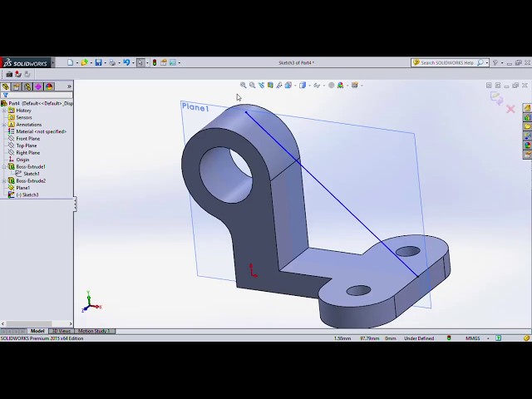The image size is (532, 399).
Task: Expand the History folder
Action: (4, 111)
